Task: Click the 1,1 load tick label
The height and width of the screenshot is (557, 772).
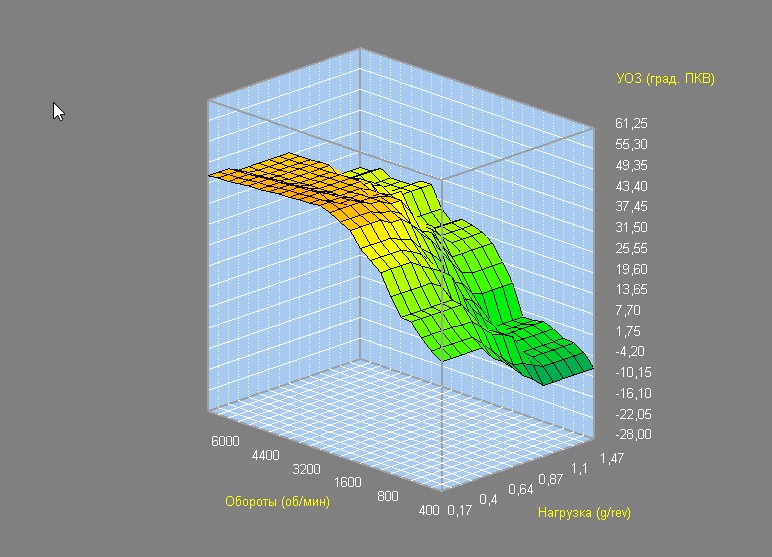Action: 580,468
